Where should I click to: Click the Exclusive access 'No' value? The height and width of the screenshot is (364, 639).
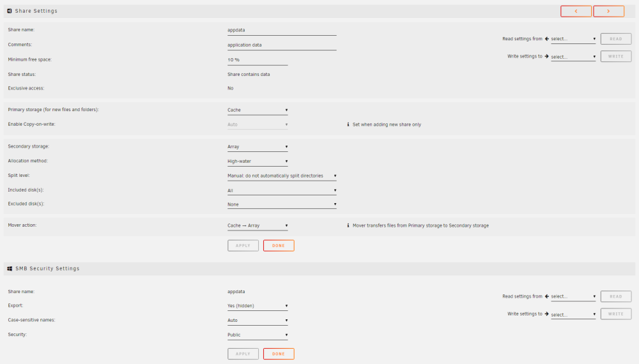pos(230,88)
